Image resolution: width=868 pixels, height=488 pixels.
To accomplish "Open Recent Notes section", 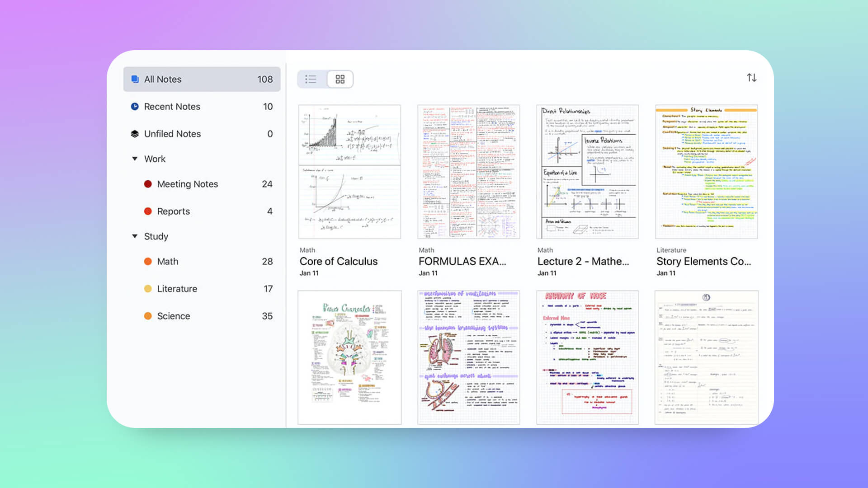I will pos(172,106).
